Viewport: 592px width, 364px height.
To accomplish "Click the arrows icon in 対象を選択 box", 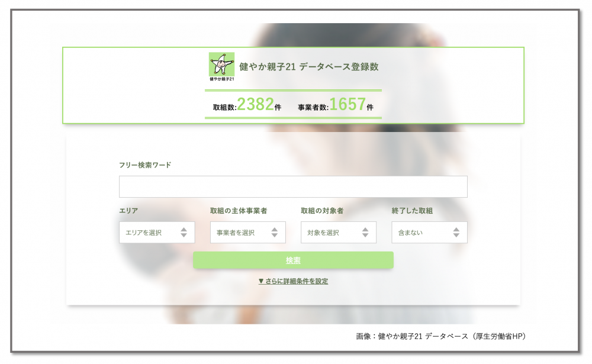I will click(365, 233).
